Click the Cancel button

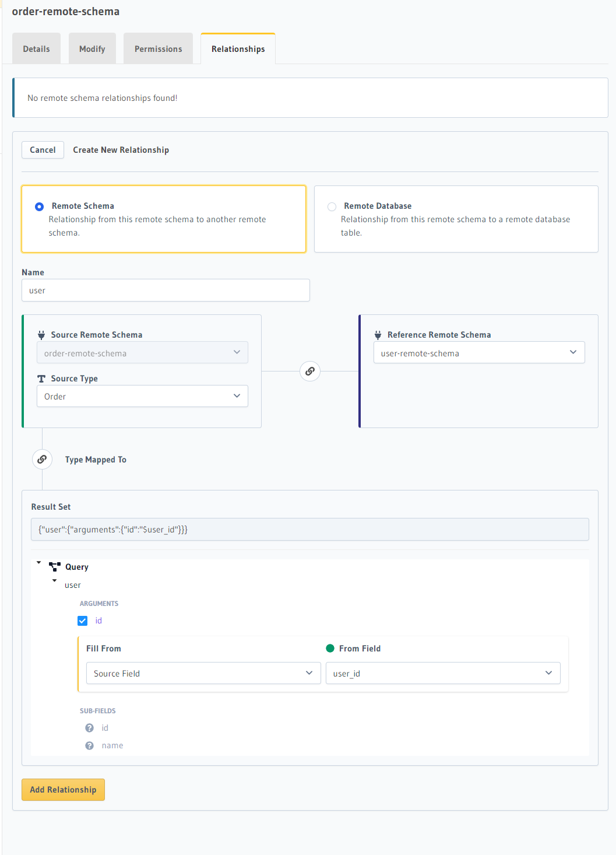tap(43, 150)
